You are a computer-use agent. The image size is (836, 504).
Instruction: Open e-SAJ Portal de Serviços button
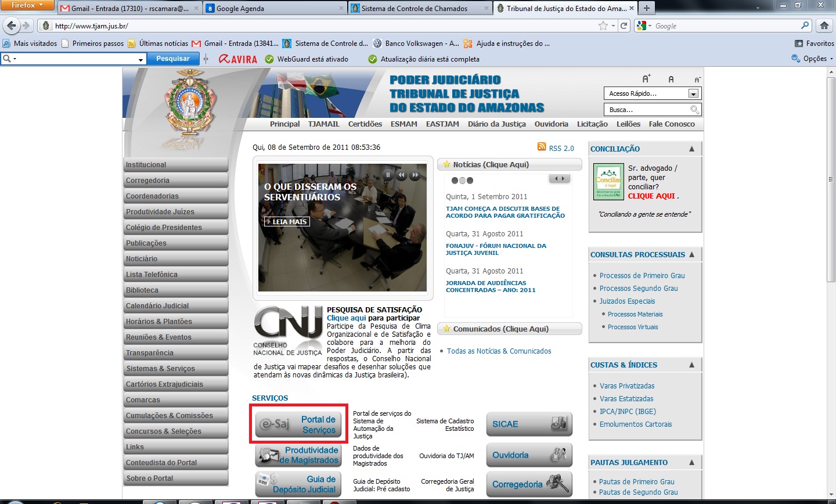(298, 424)
